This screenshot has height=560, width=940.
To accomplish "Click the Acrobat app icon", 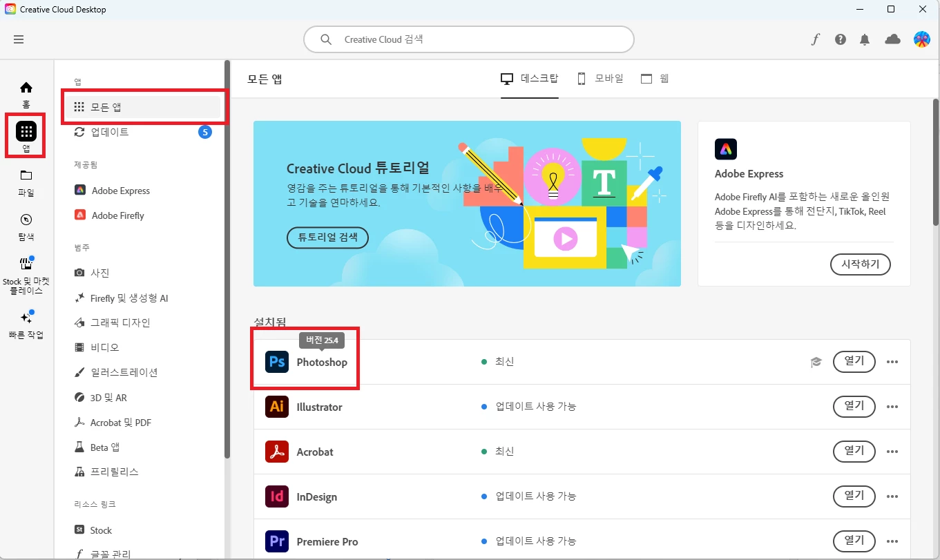I will (x=277, y=452).
